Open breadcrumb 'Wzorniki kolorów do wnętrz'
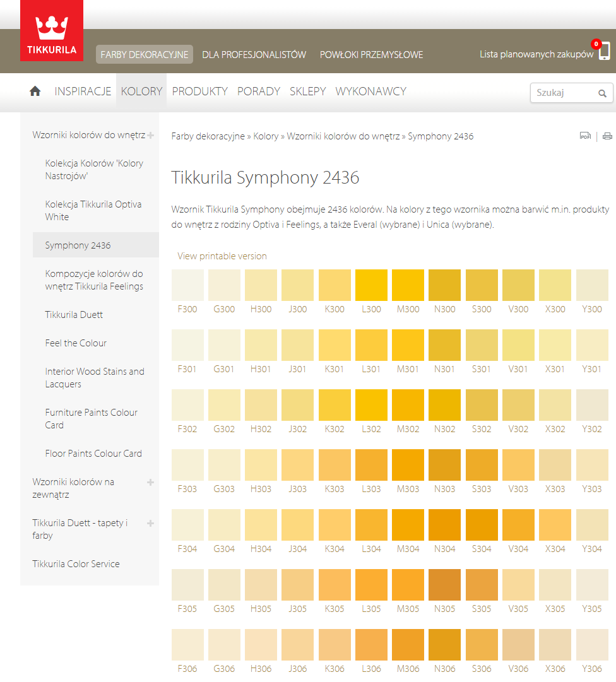This screenshot has width=616, height=682. pos(343,136)
